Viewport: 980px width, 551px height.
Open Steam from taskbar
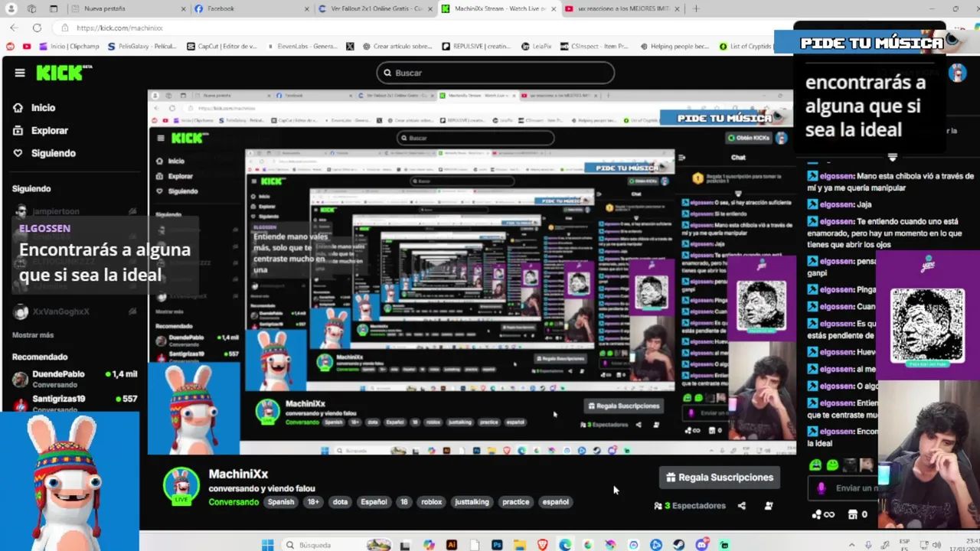tap(679, 545)
